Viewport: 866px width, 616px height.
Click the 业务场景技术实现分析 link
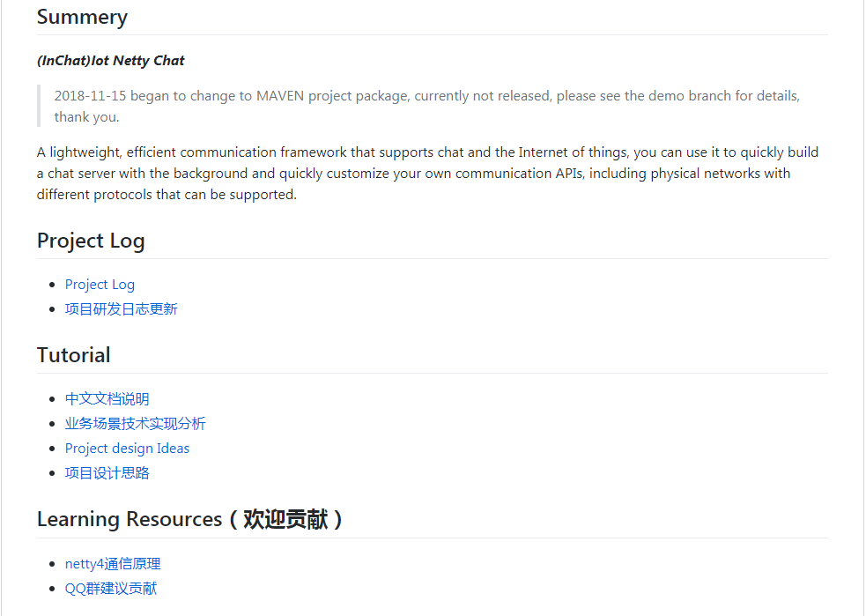(x=135, y=424)
